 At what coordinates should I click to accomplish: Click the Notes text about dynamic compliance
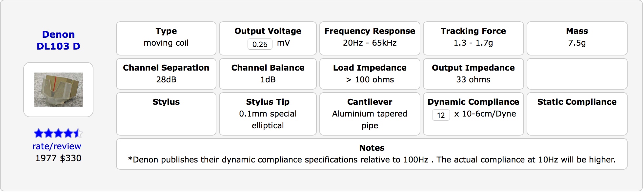click(372, 160)
